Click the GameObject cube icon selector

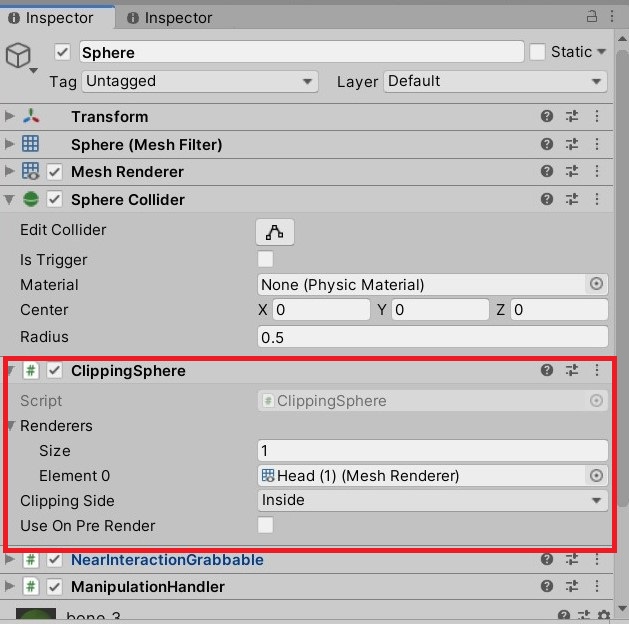19,56
